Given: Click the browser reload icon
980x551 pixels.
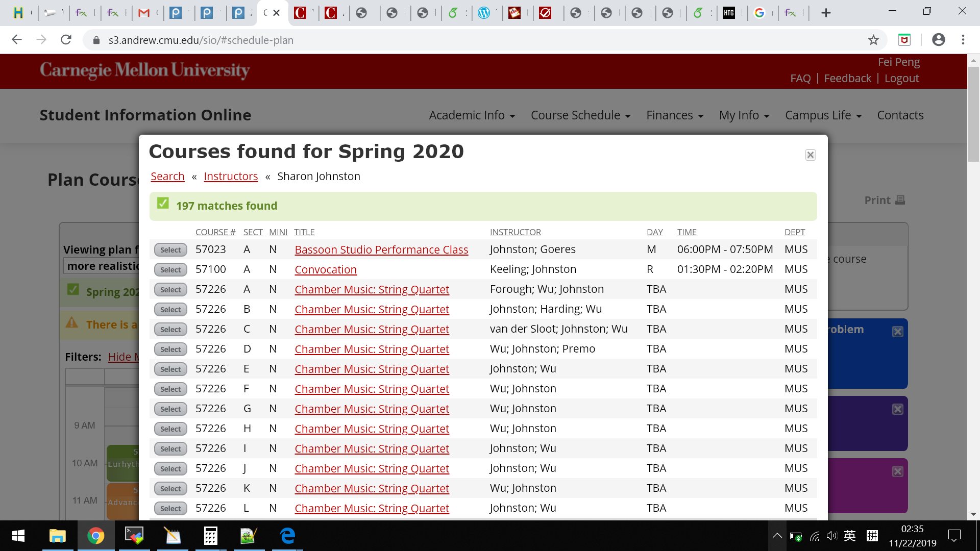Looking at the screenshot, I should pyautogui.click(x=66, y=40).
